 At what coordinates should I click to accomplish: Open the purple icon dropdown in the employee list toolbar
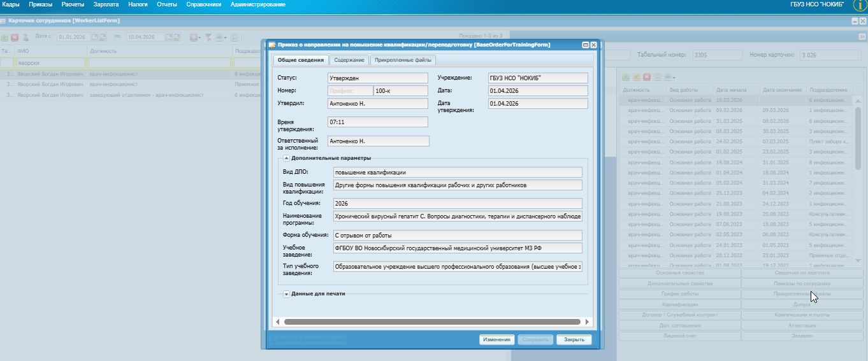[x=195, y=38]
